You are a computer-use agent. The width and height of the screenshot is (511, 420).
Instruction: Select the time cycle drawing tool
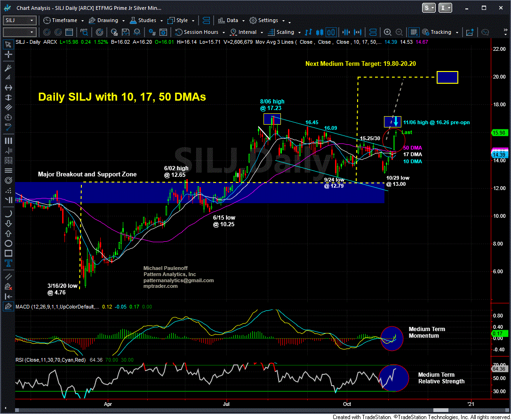[x=8, y=117]
